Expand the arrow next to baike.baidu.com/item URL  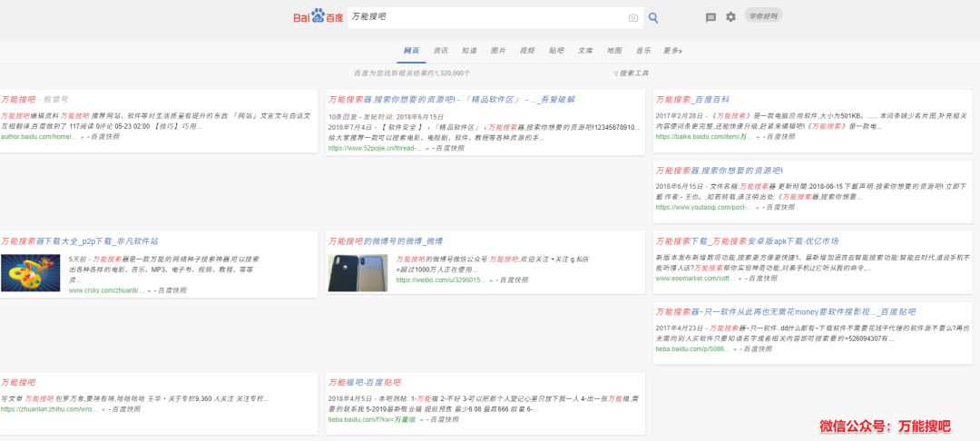[758, 137]
